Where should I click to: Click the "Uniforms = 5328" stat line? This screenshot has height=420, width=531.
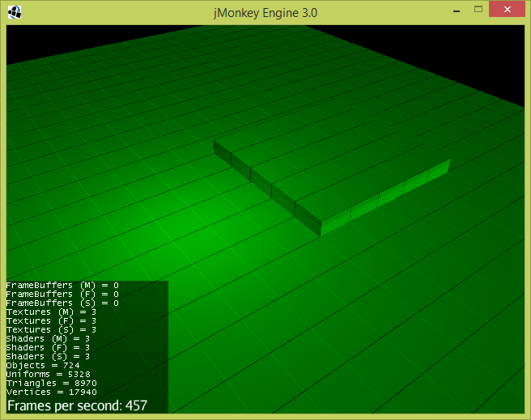pos(49,374)
